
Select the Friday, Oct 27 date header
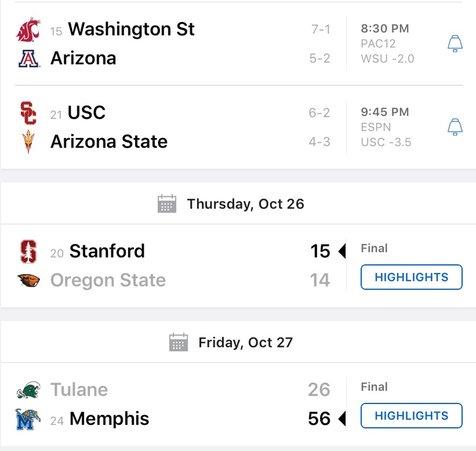(x=245, y=343)
